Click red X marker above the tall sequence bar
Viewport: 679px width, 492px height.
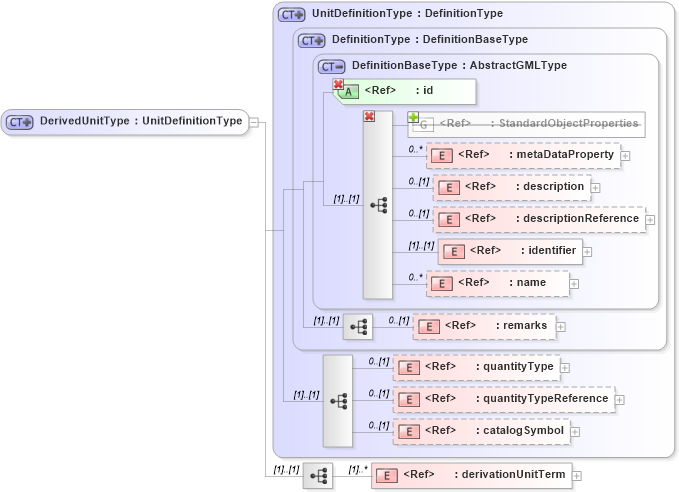tap(369, 116)
